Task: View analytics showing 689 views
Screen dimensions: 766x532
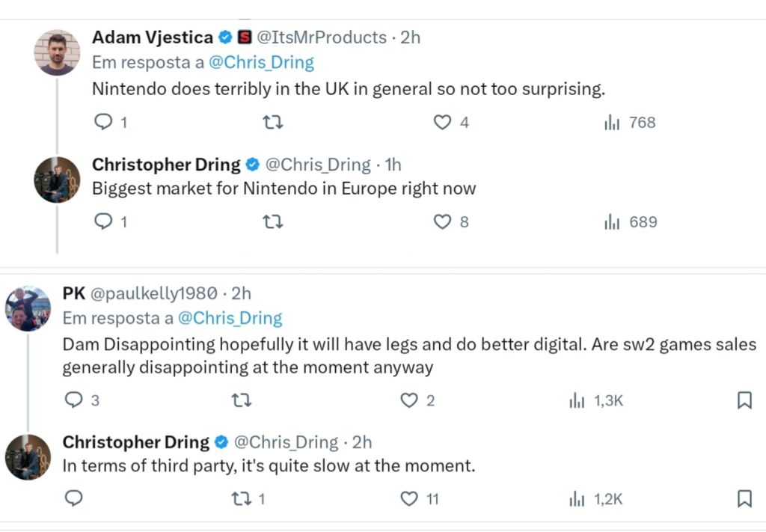Action: 630,222
